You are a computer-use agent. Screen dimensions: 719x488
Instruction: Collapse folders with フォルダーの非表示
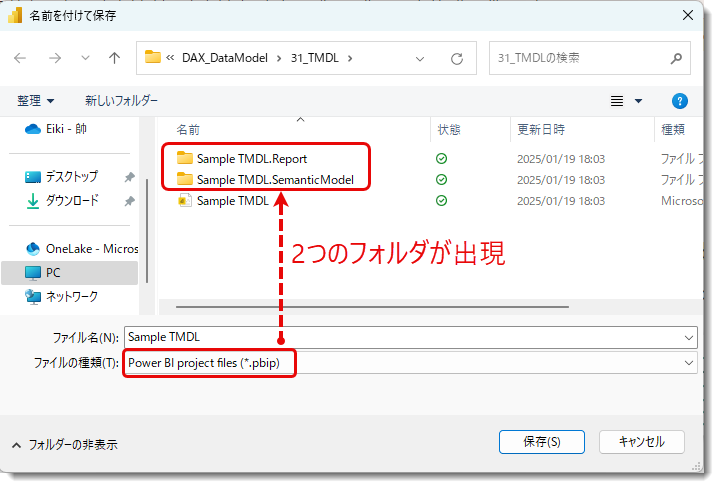click(x=65, y=444)
